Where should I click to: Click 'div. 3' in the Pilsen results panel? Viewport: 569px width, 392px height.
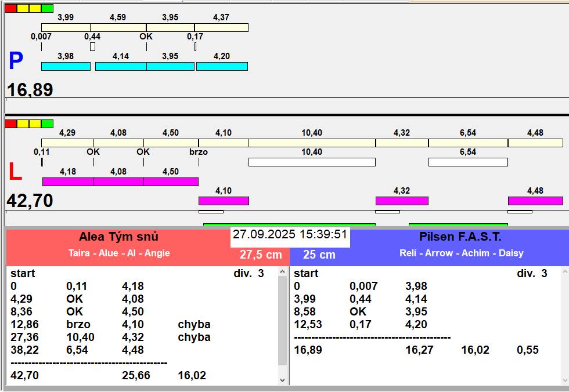(x=532, y=273)
